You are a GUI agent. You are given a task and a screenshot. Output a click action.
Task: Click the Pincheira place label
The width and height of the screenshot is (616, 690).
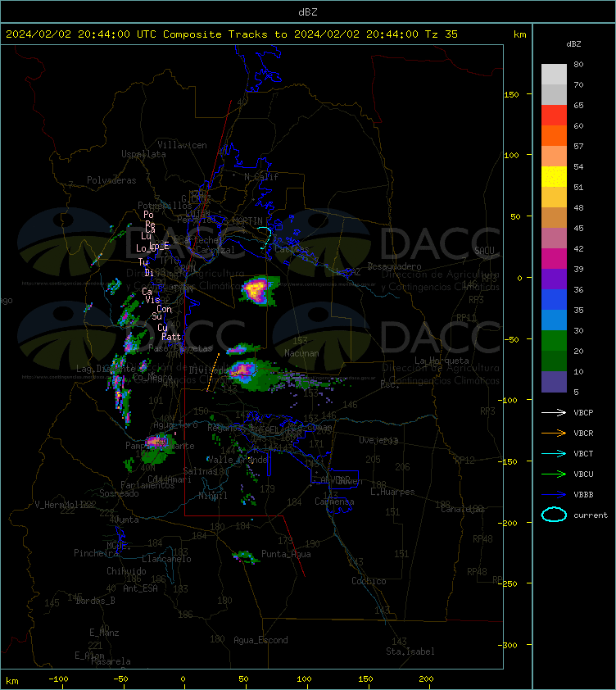pos(96,553)
